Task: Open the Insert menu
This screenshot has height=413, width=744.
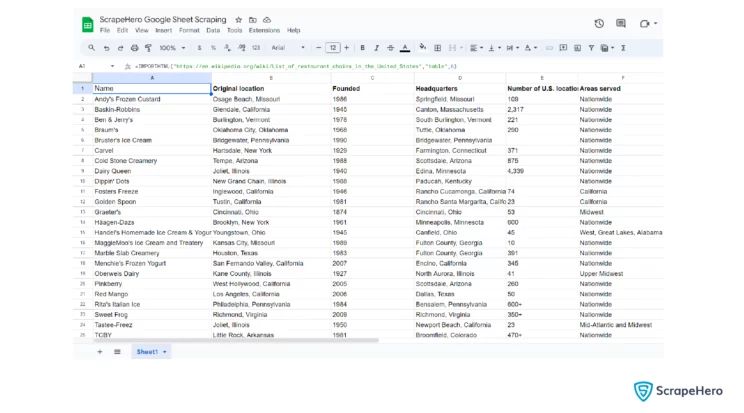Action: tap(163, 30)
